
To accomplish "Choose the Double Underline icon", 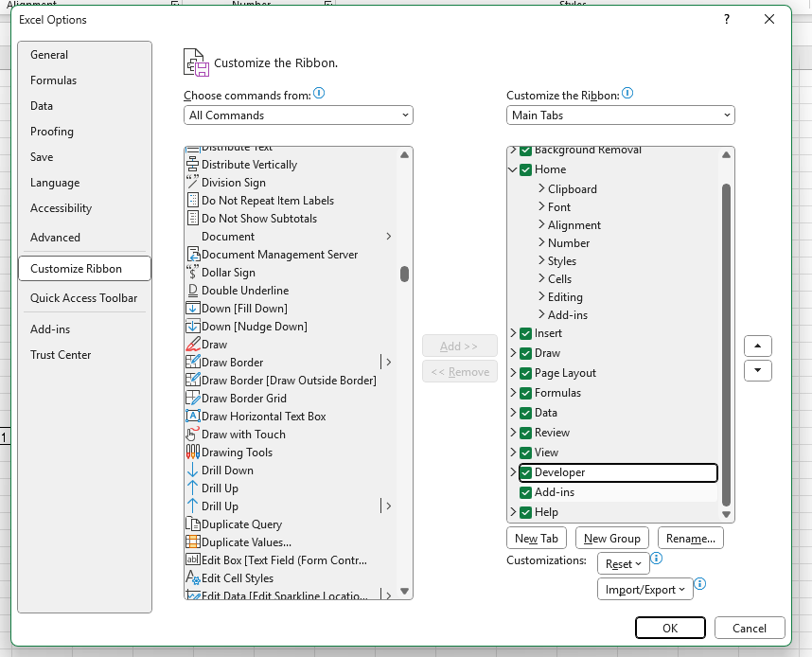I will pos(193,291).
